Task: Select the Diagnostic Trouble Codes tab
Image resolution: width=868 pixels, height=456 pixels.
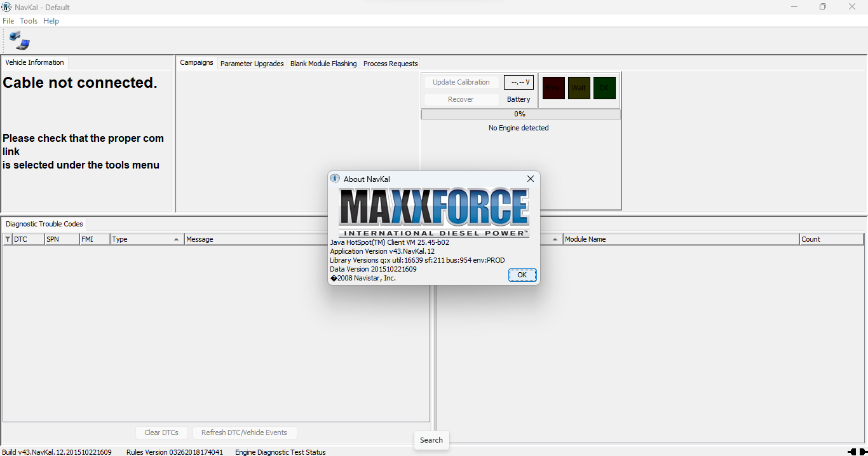Action: click(44, 224)
